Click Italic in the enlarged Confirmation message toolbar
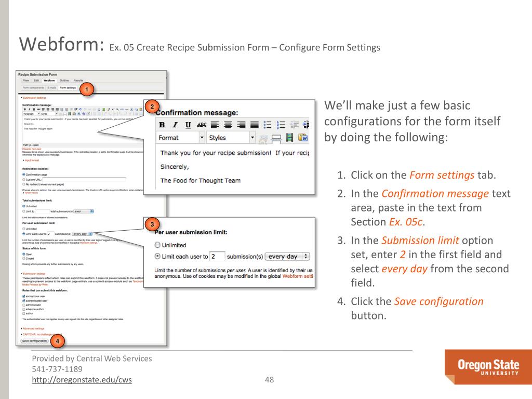The image size is (532, 399). point(175,125)
